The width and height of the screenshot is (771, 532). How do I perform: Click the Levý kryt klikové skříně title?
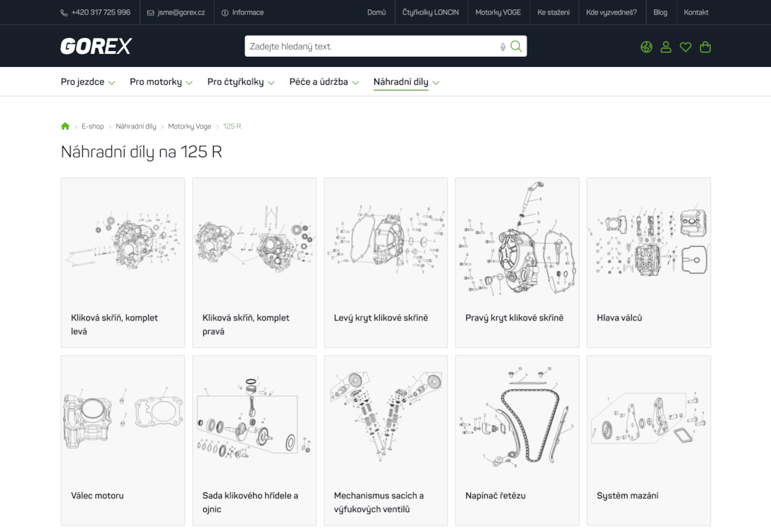point(381,318)
